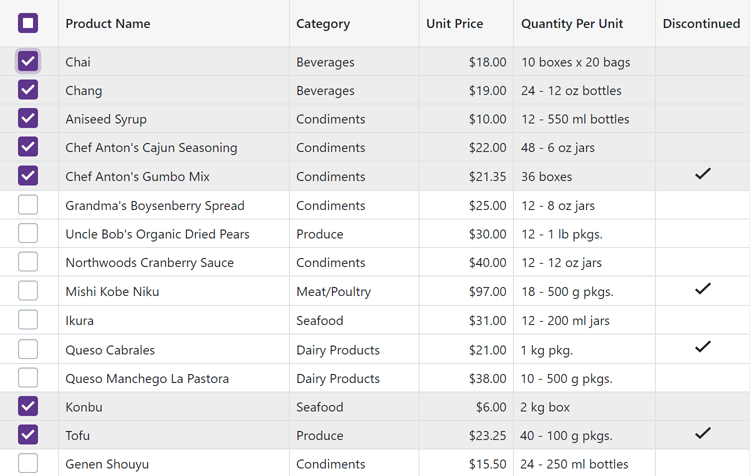The width and height of the screenshot is (750, 476).
Task: Click discontinued checkmark in Queso Cabrales row
Action: pyautogui.click(x=702, y=347)
